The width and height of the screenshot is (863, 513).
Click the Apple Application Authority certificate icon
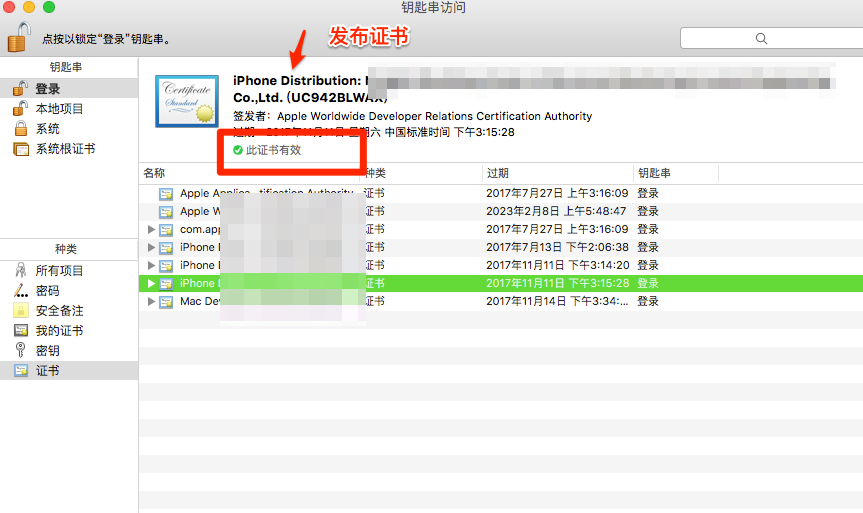166,194
